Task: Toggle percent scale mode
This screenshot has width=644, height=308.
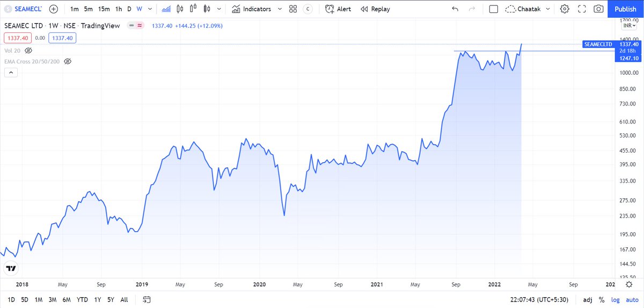Action: pyautogui.click(x=602, y=299)
